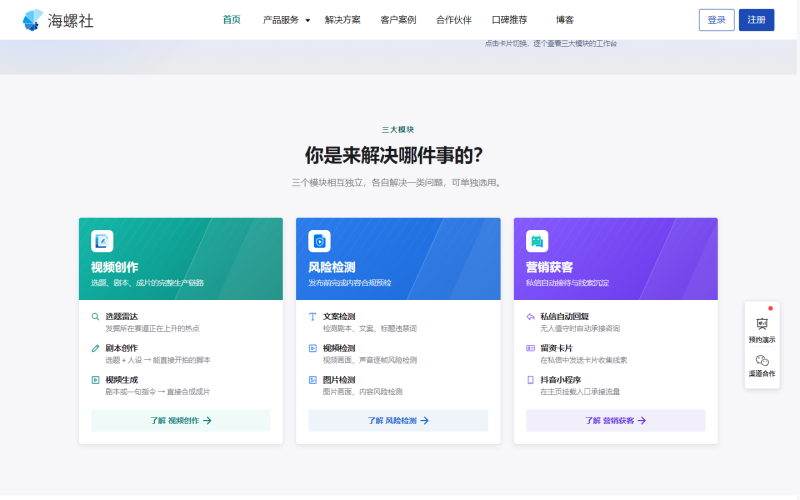The image size is (800, 500).
Task: Click arrow in 了解 风险检测 button
Action: [x=424, y=420]
